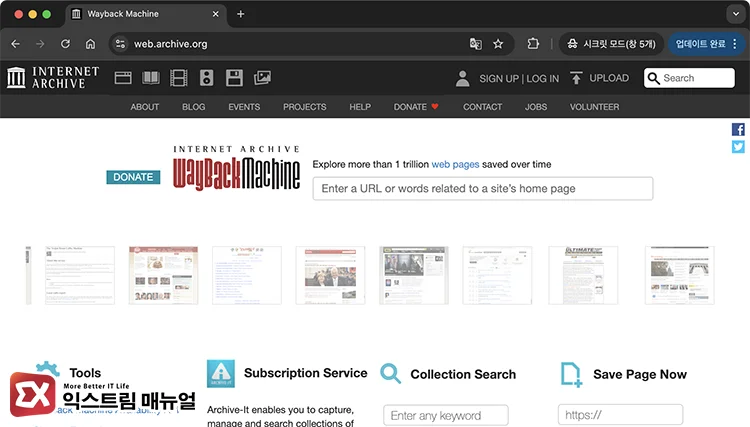Viewport: 750px width, 427px height.
Task: Open the sixth mostly white page thumbnail
Action: pyautogui.click(x=497, y=275)
